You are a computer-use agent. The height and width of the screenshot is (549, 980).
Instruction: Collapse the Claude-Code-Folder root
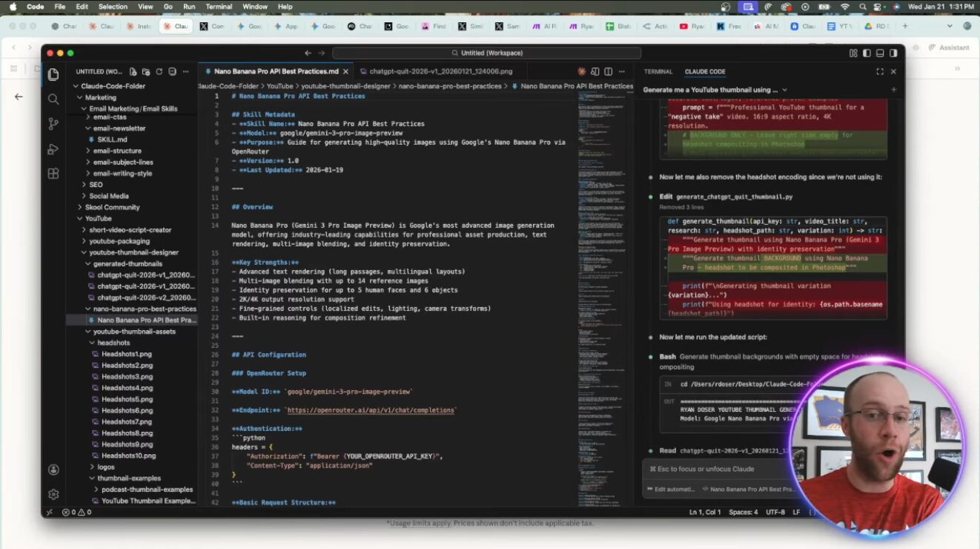[x=76, y=86]
